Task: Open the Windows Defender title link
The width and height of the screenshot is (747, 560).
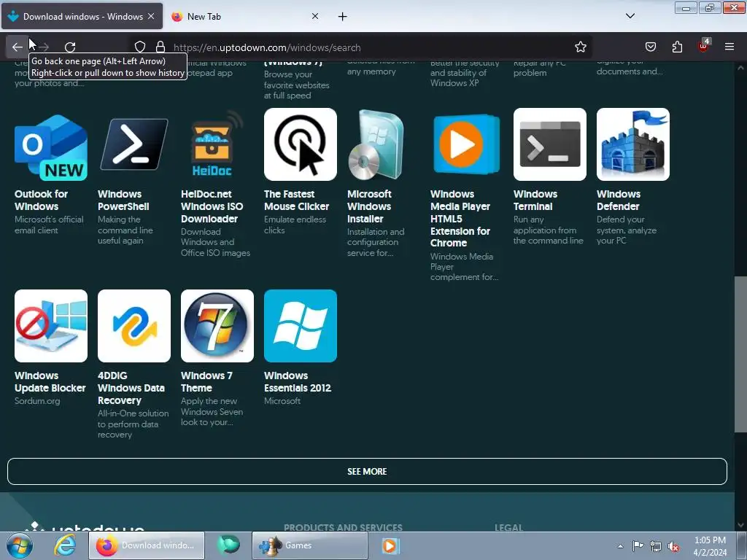Action: click(619, 200)
